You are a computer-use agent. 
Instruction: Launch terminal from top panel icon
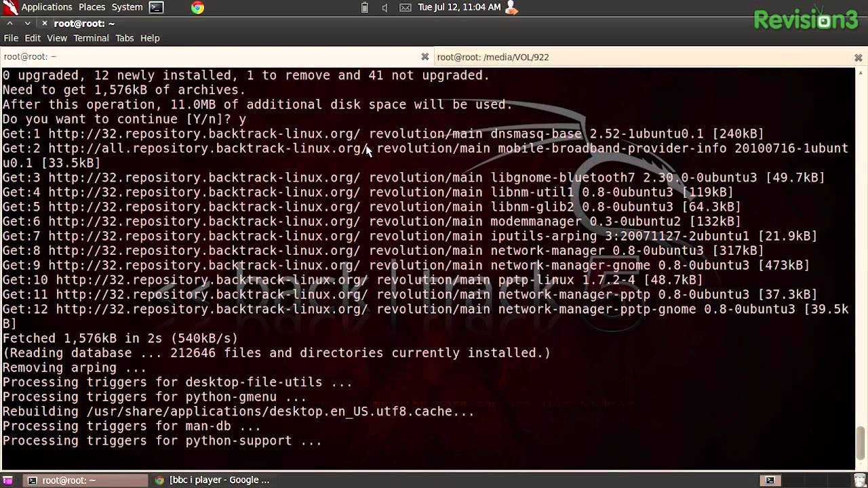click(x=157, y=7)
